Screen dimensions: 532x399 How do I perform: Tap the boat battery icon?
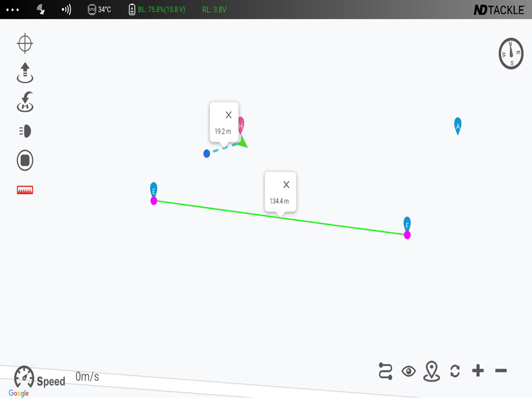[x=132, y=10]
